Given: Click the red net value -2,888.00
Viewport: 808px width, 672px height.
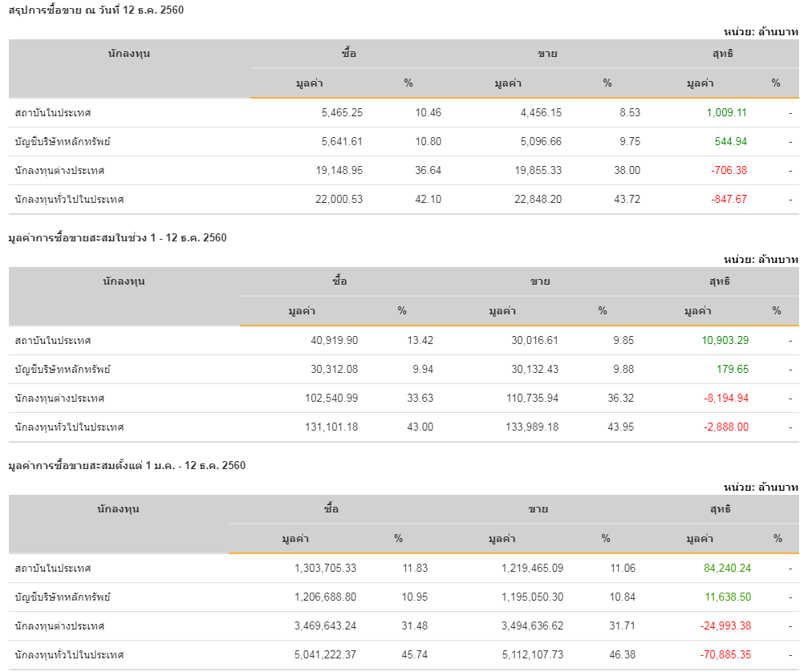Looking at the screenshot, I should pyautogui.click(x=726, y=427).
